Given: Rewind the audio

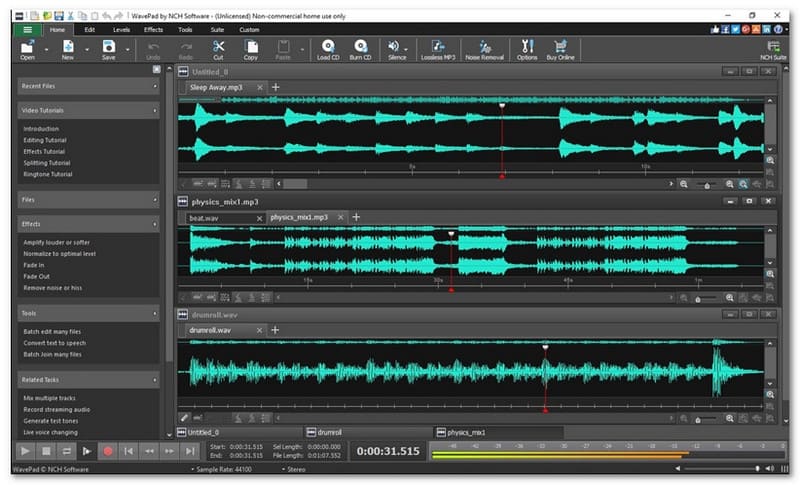Looking at the screenshot, I should point(149,451).
